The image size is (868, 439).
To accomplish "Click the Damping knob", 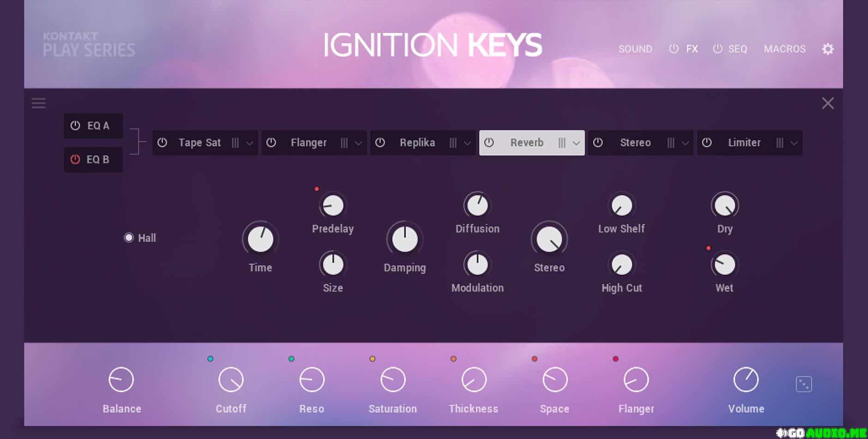I will [405, 239].
